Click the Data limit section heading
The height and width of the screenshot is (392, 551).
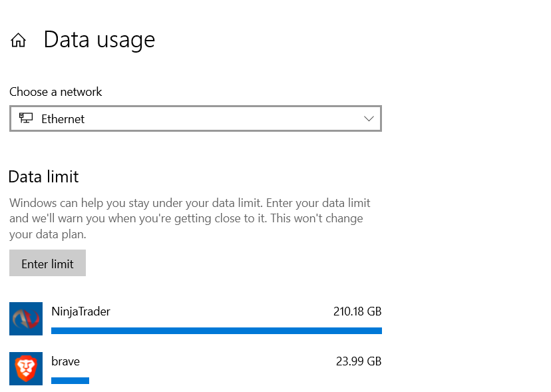pyautogui.click(x=43, y=176)
